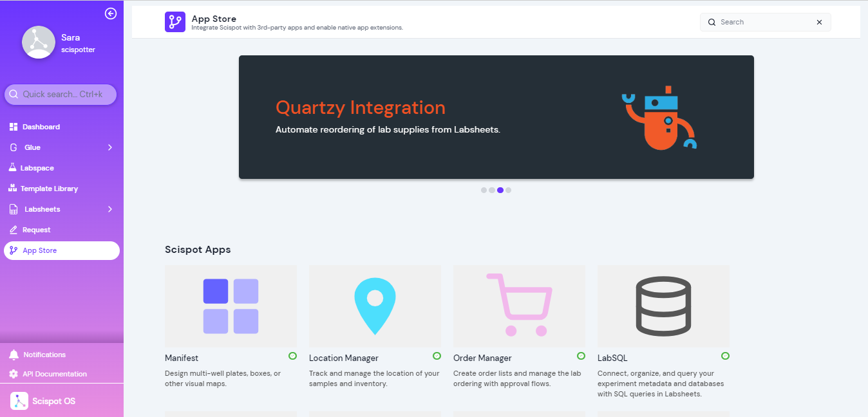Expand the Labsheets sidebar section
The width and height of the screenshot is (868, 417).
tap(110, 208)
